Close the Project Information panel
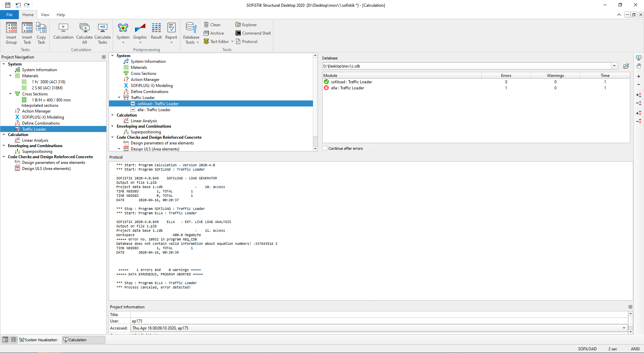This screenshot has width=644, height=353. 630,307
